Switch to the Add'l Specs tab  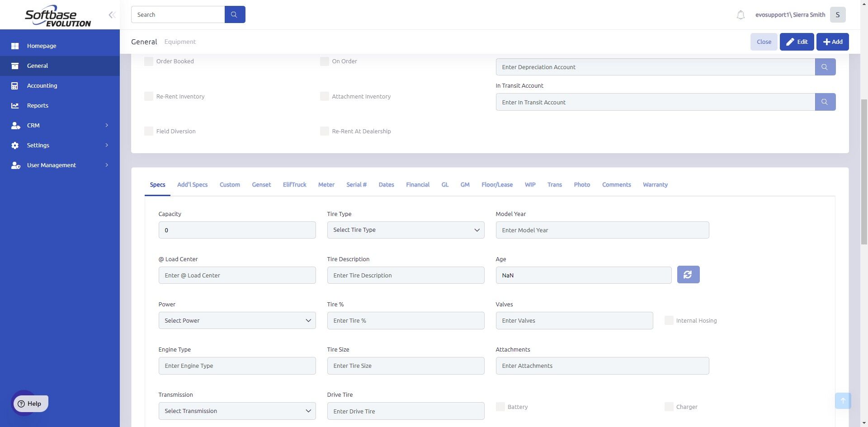pos(192,184)
